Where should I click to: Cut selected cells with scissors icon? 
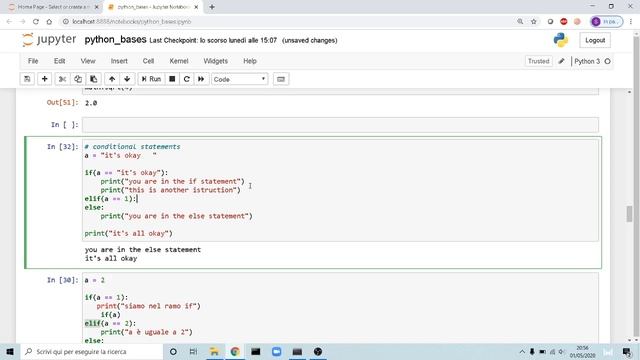(x=62, y=79)
